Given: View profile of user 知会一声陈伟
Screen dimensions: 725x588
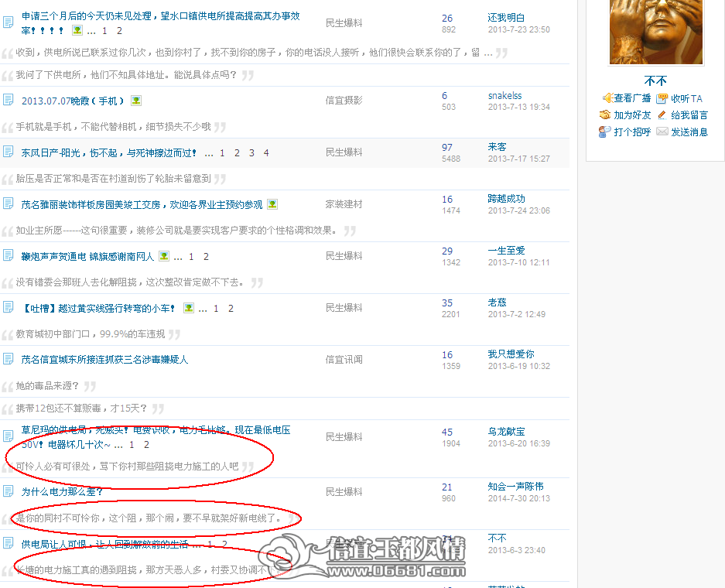Looking at the screenshot, I should tap(515, 487).
